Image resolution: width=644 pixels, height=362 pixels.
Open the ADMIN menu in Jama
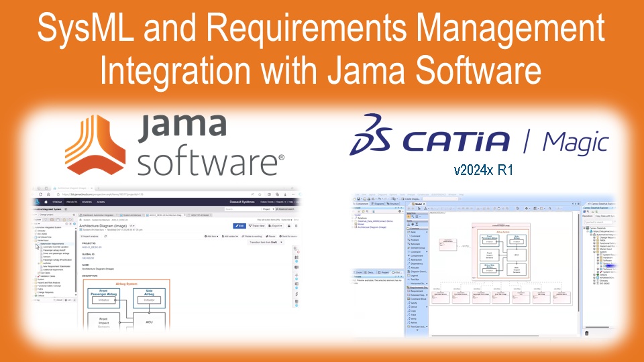click(x=101, y=202)
